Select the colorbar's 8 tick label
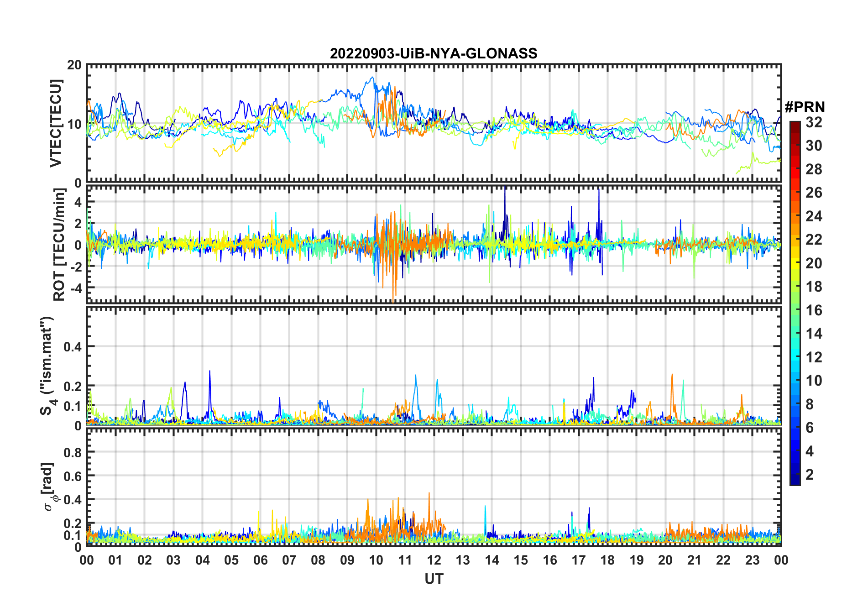Viewport: 868px width, 607px height. pos(810,404)
